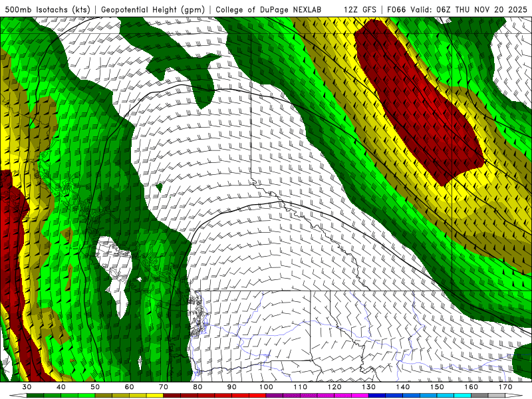Screen dimensions: 532x399
Task: Click the 40 value on the color scale
Action: pyautogui.click(x=61, y=387)
